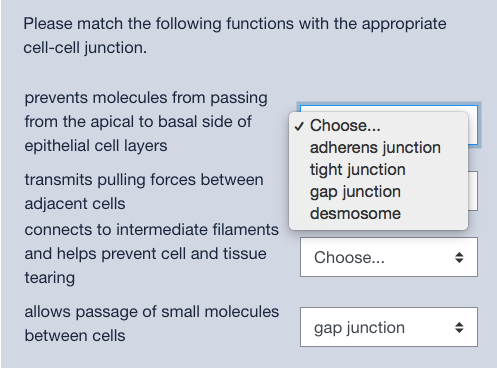Click "adjacent cells" text in second prompt
497x368 pixels.
(x=75, y=204)
